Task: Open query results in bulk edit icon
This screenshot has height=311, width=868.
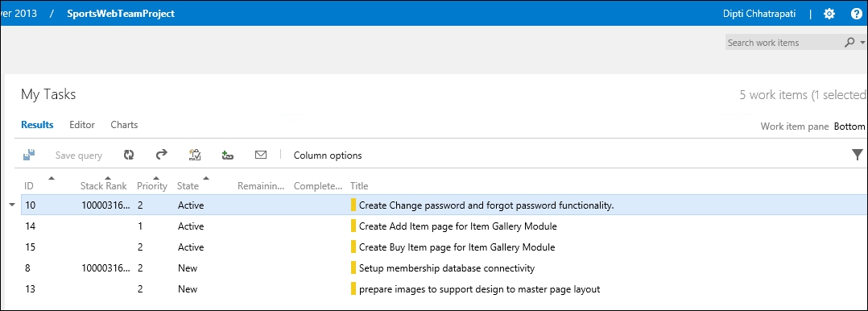Action: point(194,155)
